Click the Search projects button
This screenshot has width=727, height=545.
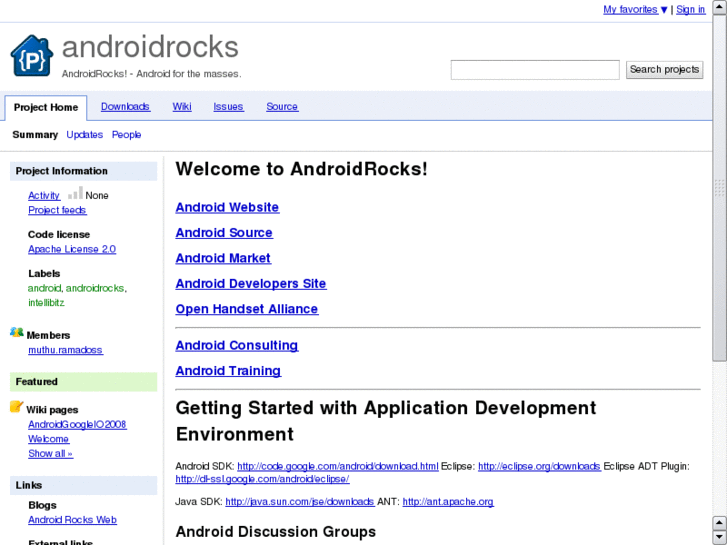[664, 70]
